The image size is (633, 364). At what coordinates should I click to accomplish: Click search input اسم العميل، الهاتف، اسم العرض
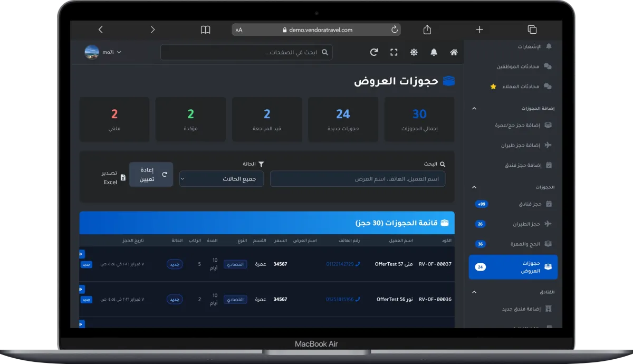point(358,179)
